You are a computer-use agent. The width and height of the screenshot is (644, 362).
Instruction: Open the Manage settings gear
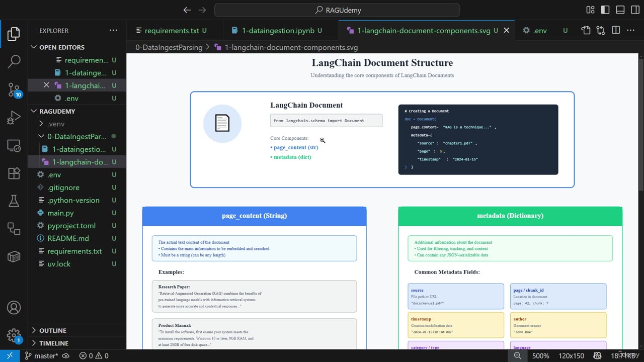pyautogui.click(x=14, y=335)
